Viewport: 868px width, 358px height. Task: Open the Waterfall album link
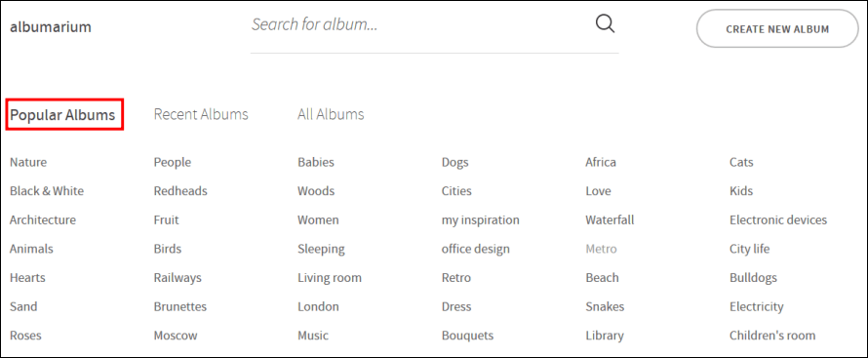[610, 219]
